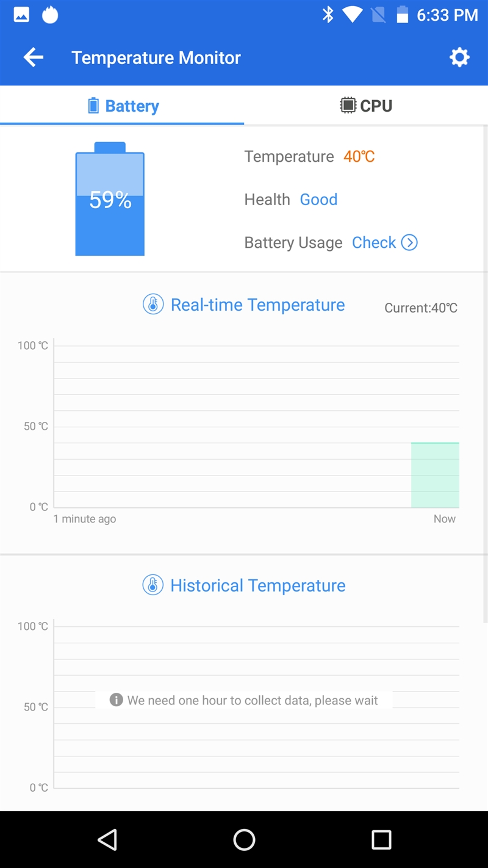Tap the Good health status text

(x=318, y=200)
